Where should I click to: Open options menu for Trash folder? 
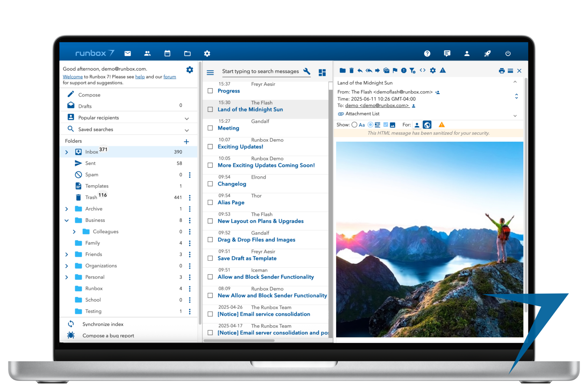(x=190, y=198)
